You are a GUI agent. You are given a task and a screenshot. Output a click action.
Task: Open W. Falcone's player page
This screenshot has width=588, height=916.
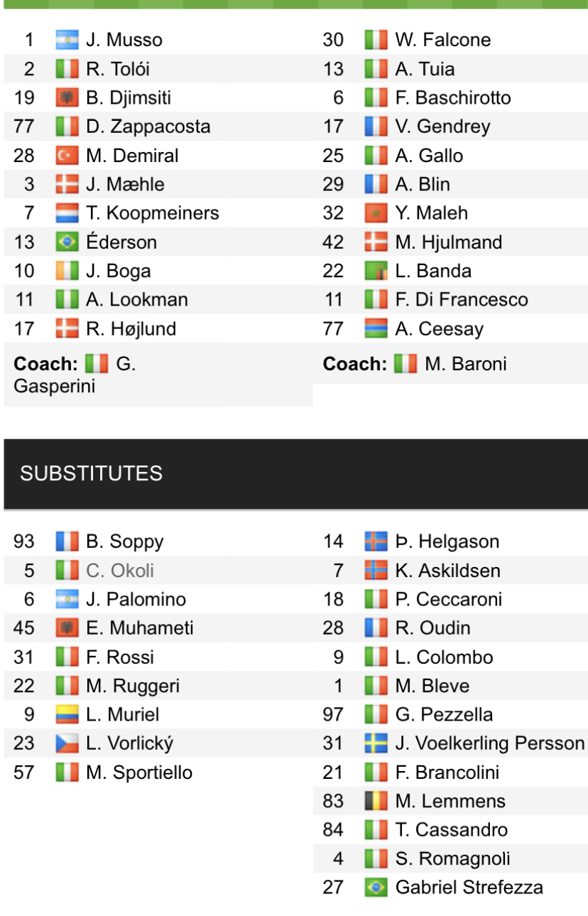pos(442,40)
